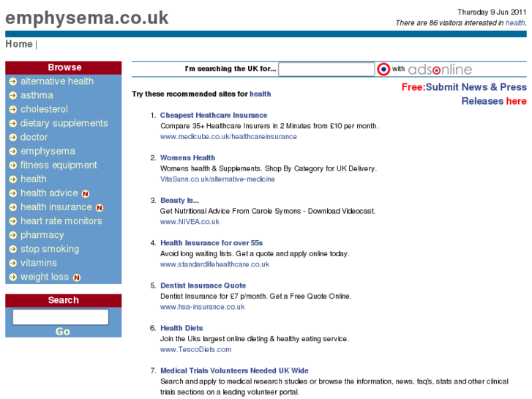Open heart rate monitors category
Viewport: 532px width, 399px height.
pos(61,221)
